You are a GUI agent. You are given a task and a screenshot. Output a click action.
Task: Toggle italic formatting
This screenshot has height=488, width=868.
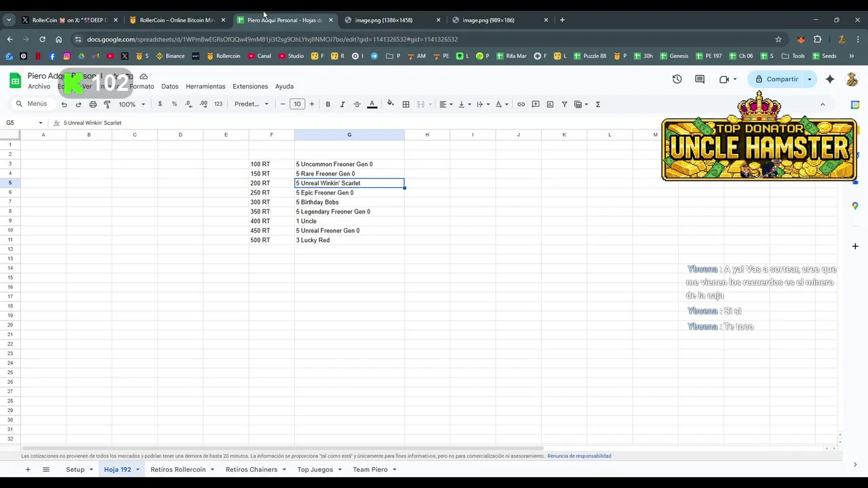click(342, 104)
